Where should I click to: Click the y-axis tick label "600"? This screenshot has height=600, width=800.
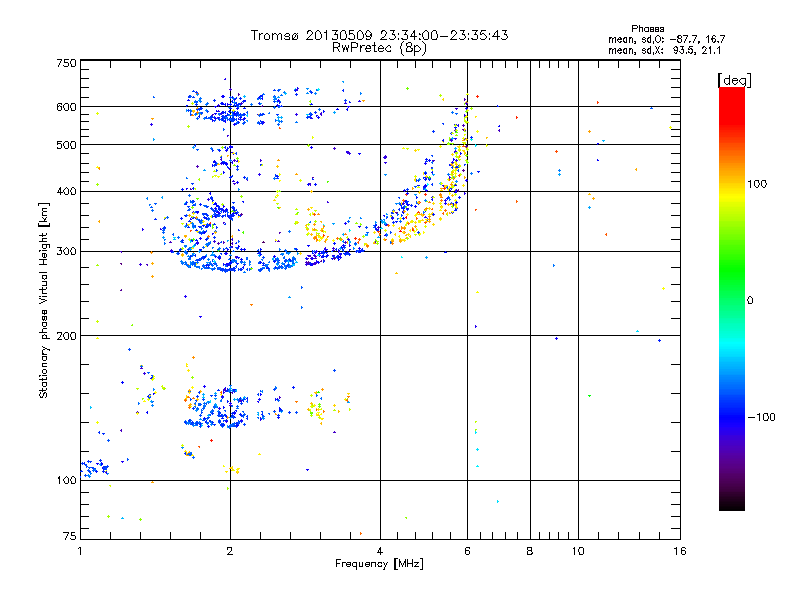pyautogui.click(x=67, y=107)
